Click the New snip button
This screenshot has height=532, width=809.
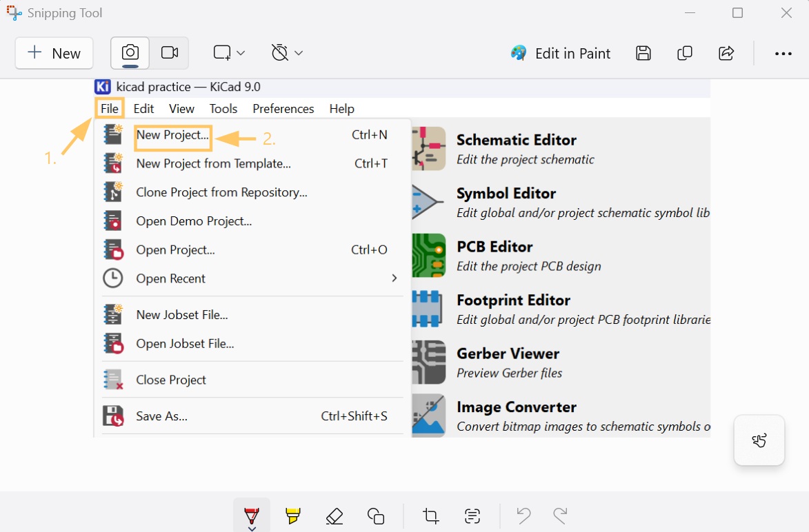[x=54, y=52]
